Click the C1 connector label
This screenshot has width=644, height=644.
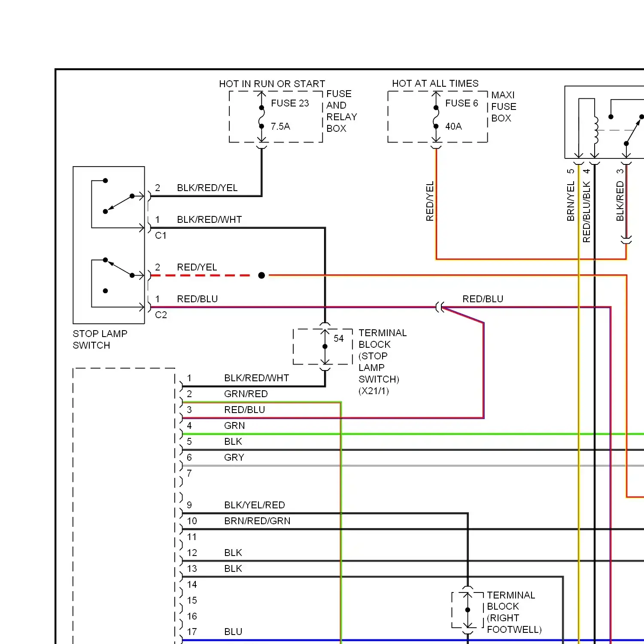click(x=161, y=235)
